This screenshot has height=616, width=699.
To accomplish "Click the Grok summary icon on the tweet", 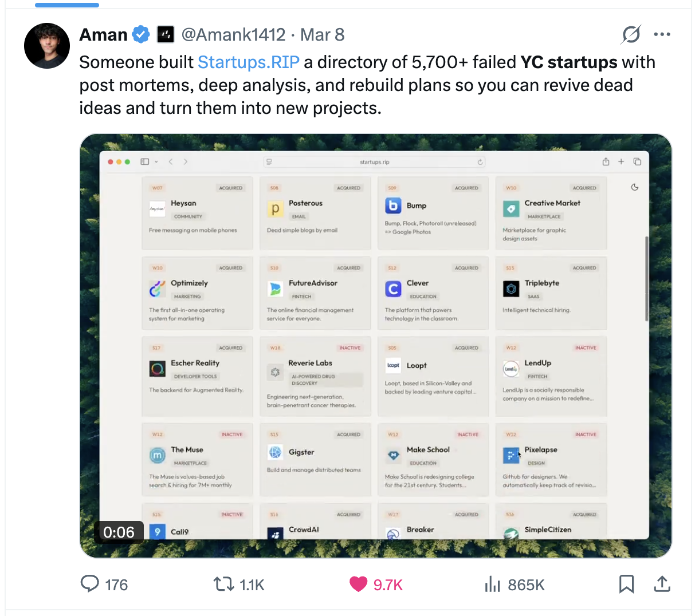I will tap(630, 34).
